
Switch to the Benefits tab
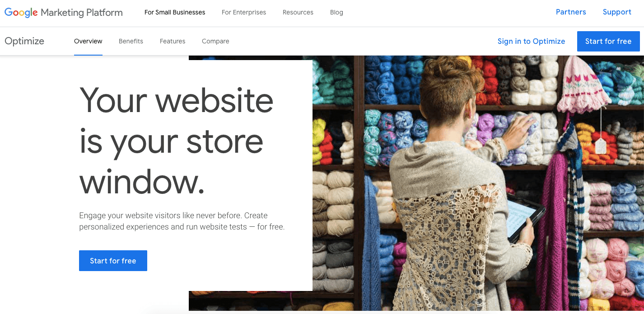tap(131, 41)
